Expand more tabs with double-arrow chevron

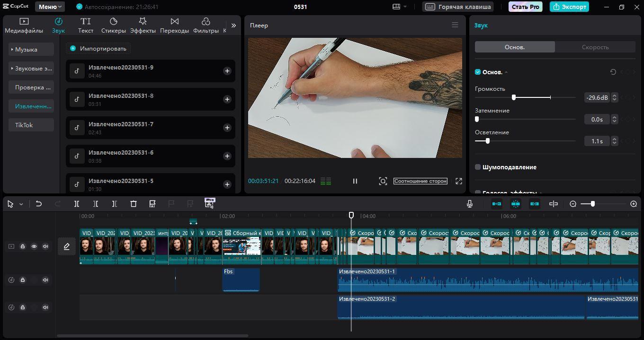[233, 26]
